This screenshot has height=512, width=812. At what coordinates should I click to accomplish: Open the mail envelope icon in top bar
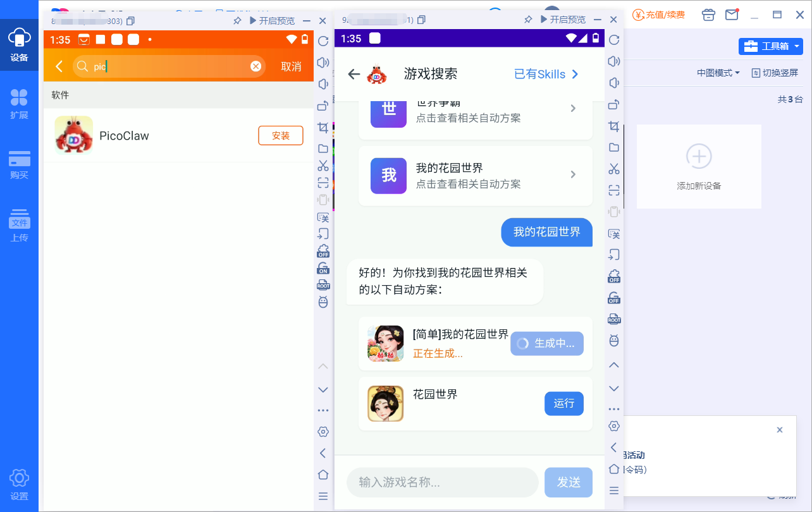(x=732, y=14)
